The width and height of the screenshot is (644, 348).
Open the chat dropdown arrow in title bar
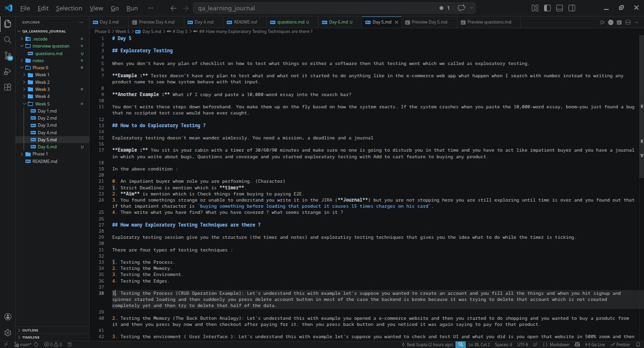tap(472, 8)
